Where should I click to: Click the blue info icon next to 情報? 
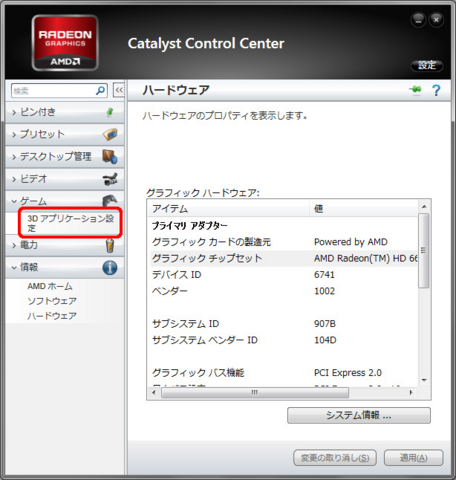(110, 267)
